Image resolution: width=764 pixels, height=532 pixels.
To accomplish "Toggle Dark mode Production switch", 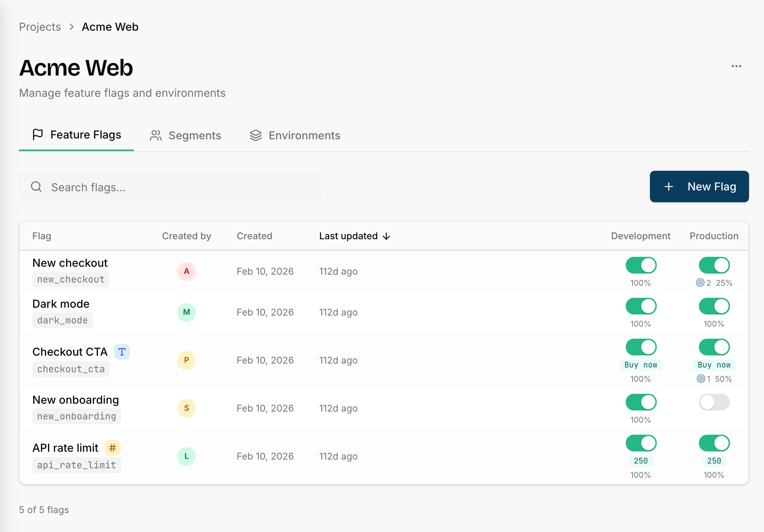I will click(x=714, y=306).
